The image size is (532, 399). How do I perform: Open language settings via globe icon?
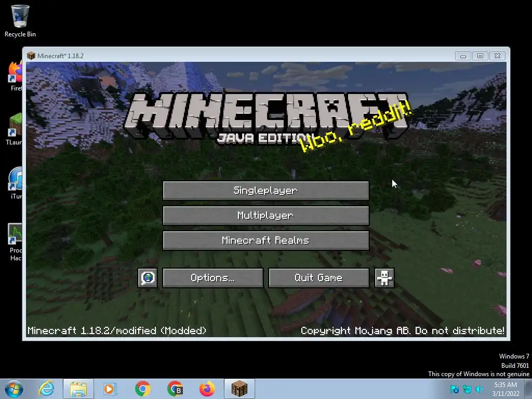pos(148,278)
